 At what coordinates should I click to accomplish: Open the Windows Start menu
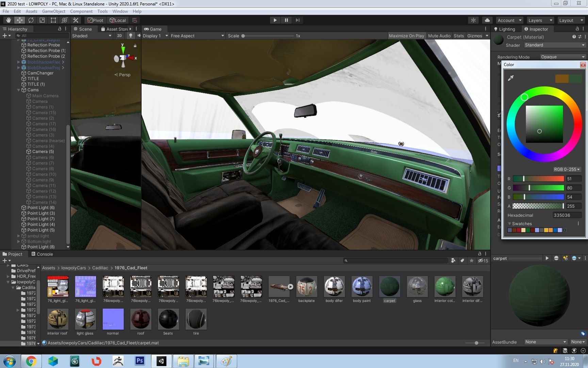point(10,361)
